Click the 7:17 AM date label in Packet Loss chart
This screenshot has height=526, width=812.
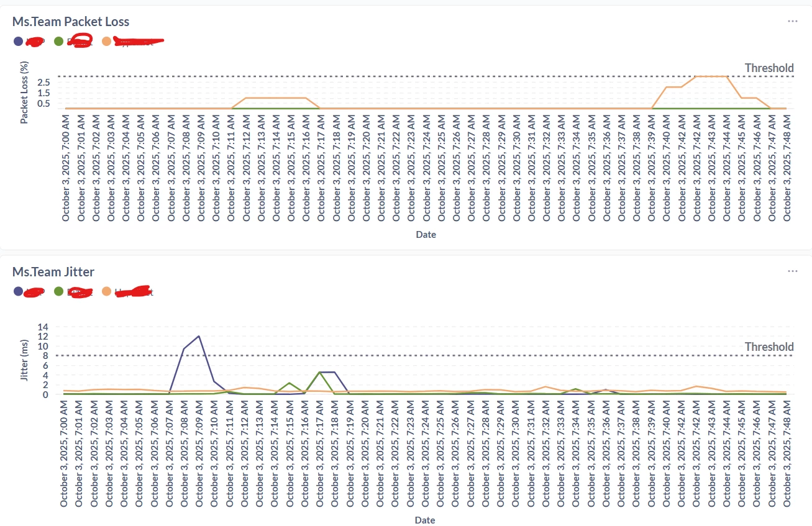[322, 168]
